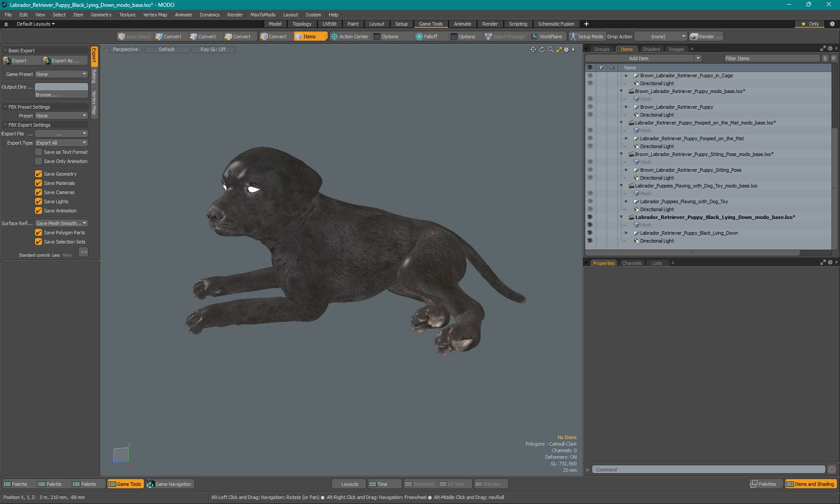The height and width of the screenshot is (504, 840).
Task: Click the Only star button
Action: (810, 24)
